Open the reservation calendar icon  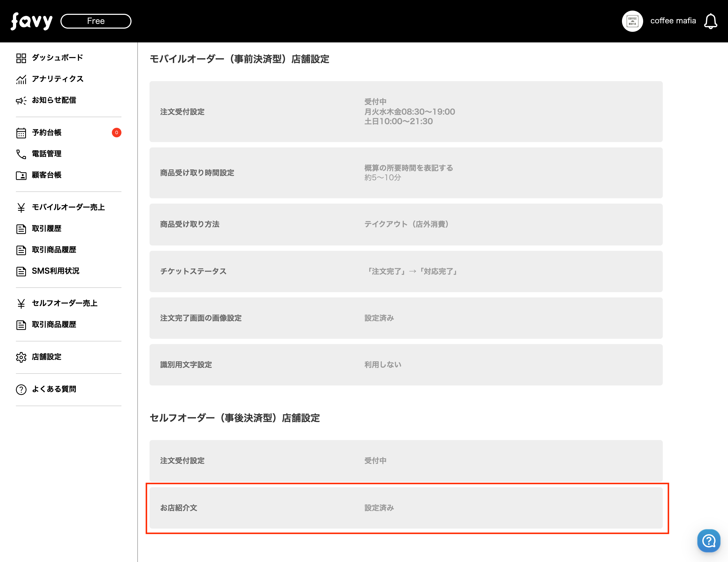(21, 133)
